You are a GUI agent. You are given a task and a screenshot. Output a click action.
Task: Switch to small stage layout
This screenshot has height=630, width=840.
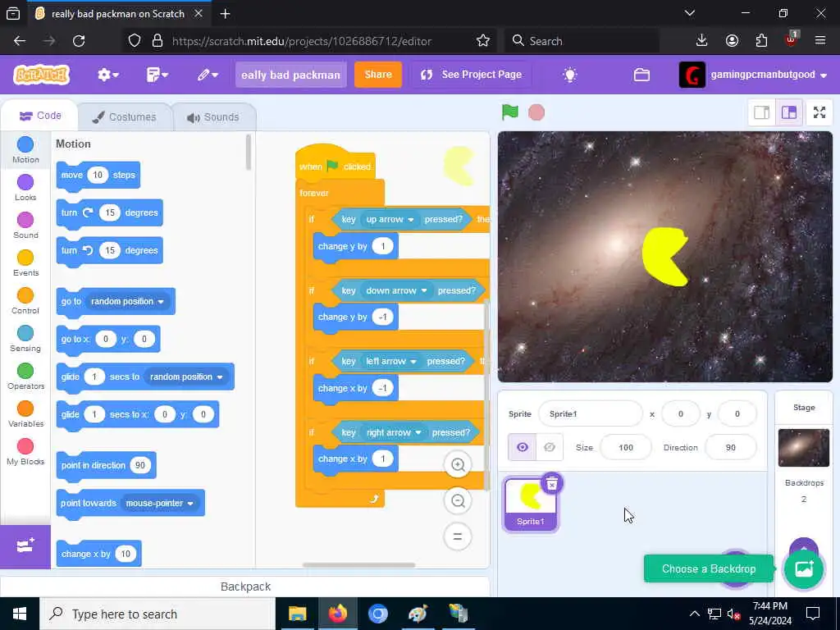pyautogui.click(x=761, y=112)
